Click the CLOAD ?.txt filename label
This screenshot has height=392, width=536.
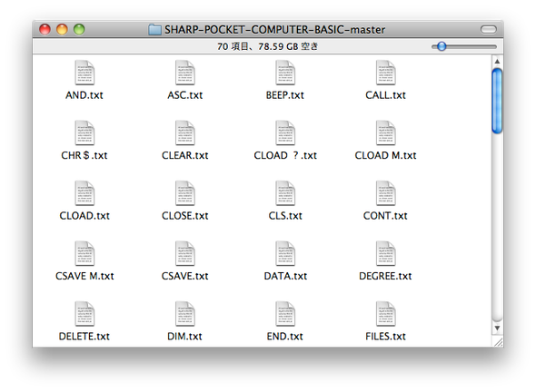[285, 156]
